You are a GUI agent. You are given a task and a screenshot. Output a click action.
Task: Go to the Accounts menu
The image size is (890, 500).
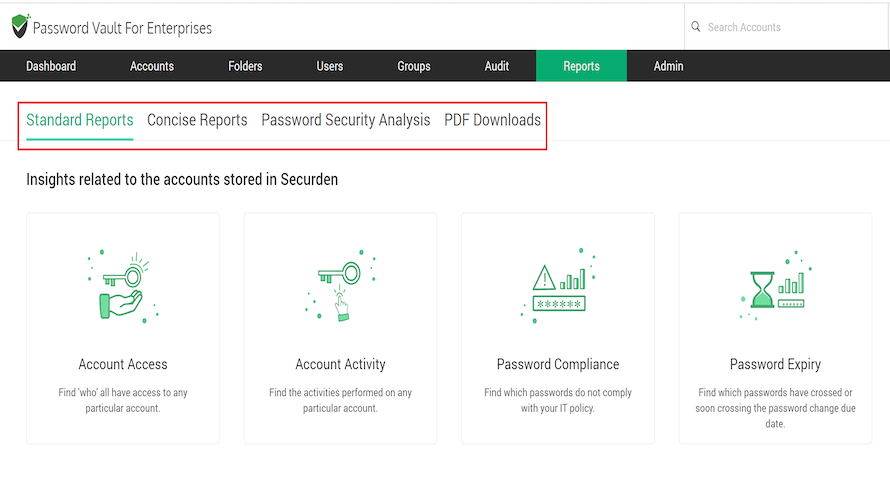pyautogui.click(x=152, y=66)
